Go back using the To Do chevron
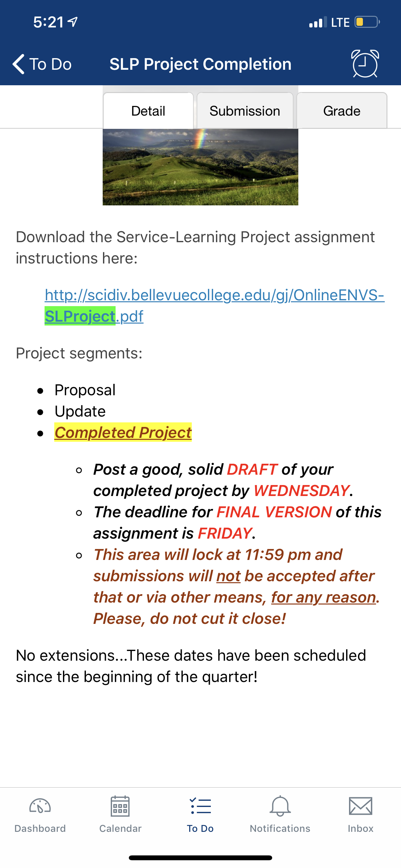The image size is (401, 868). [18, 64]
